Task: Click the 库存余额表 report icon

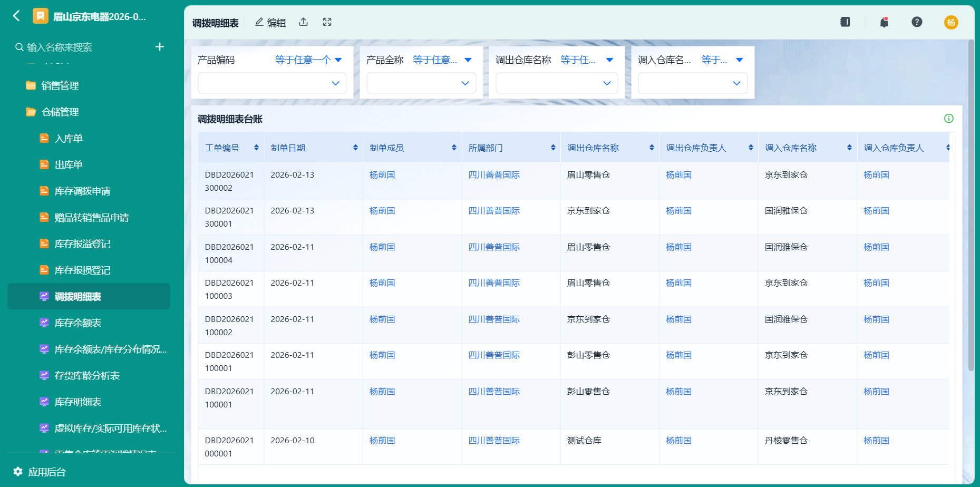Action: click(x=44, y=323)
